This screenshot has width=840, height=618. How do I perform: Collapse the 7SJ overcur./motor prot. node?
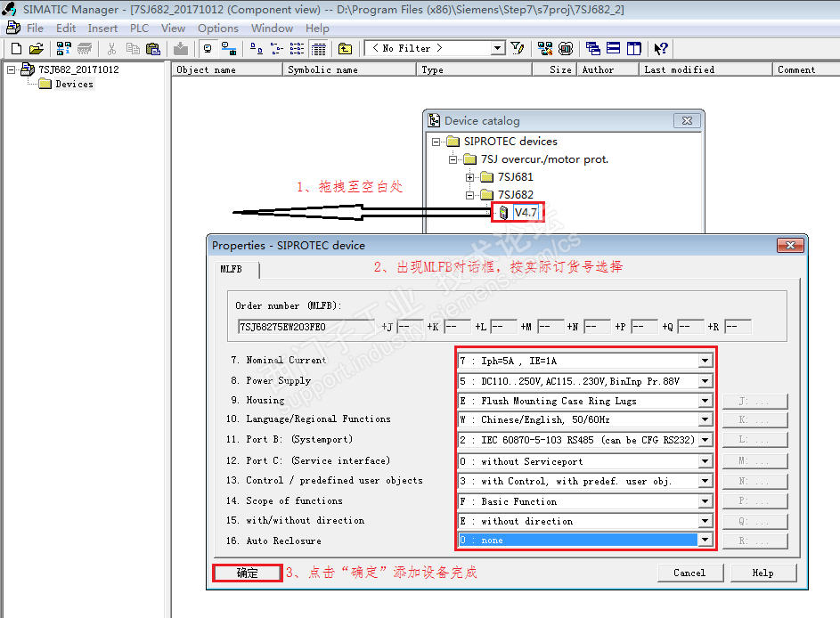453,159
